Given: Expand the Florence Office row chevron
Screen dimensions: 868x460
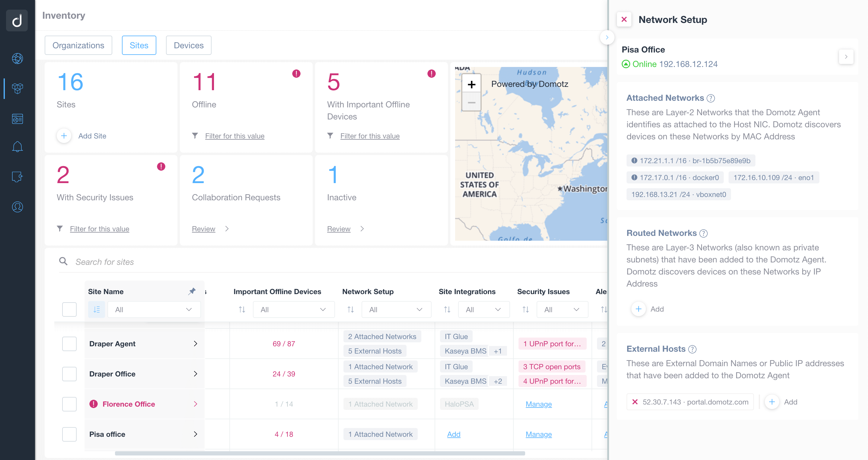Looking at the screenshot, I should pos(196,404).
